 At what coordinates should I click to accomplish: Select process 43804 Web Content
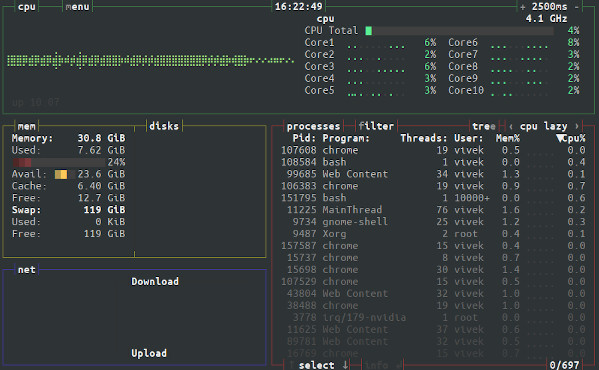click(433, 294)
